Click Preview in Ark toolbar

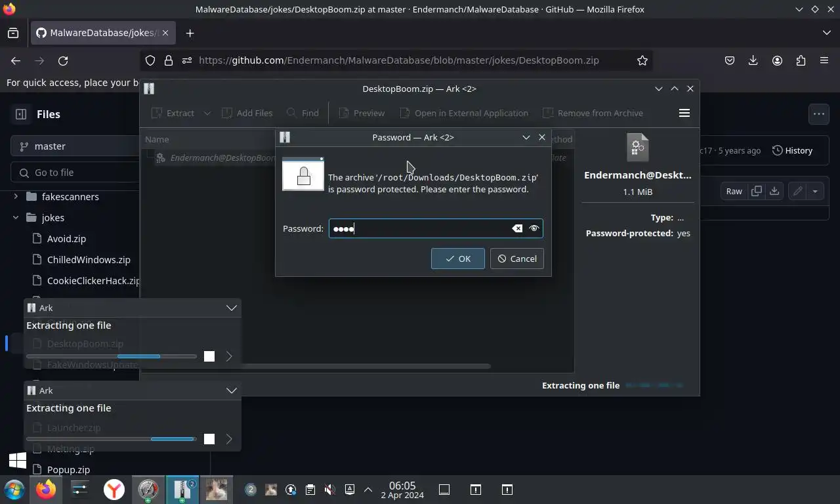point(362,113)
